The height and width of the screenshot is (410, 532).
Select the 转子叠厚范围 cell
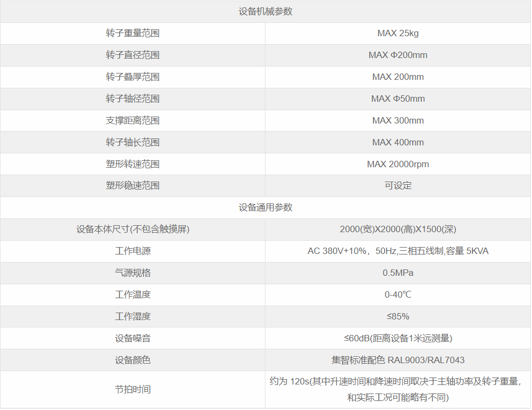point(133,77)
